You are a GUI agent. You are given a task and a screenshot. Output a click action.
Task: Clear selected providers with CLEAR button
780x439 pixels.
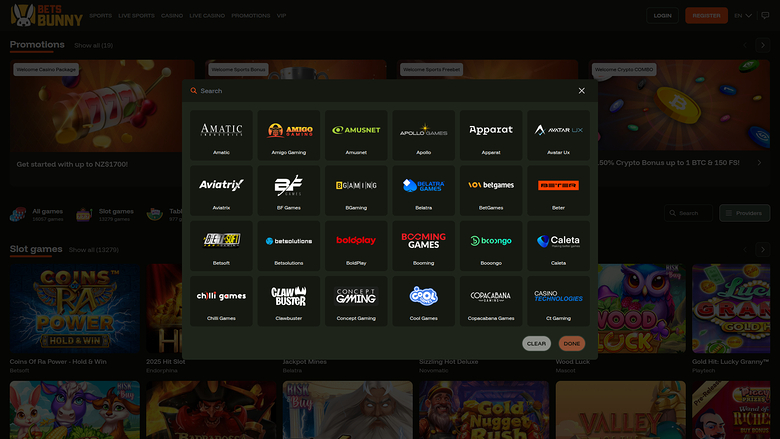(x=536, y=344)
